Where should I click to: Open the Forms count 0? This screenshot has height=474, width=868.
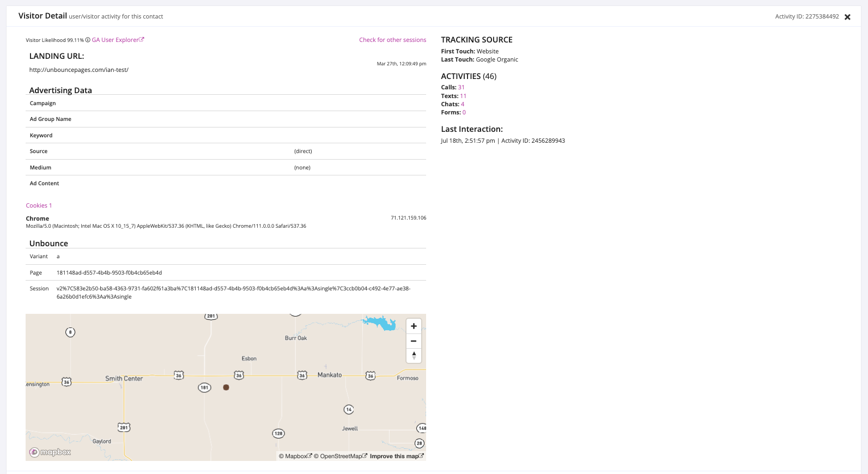point(464,112)
